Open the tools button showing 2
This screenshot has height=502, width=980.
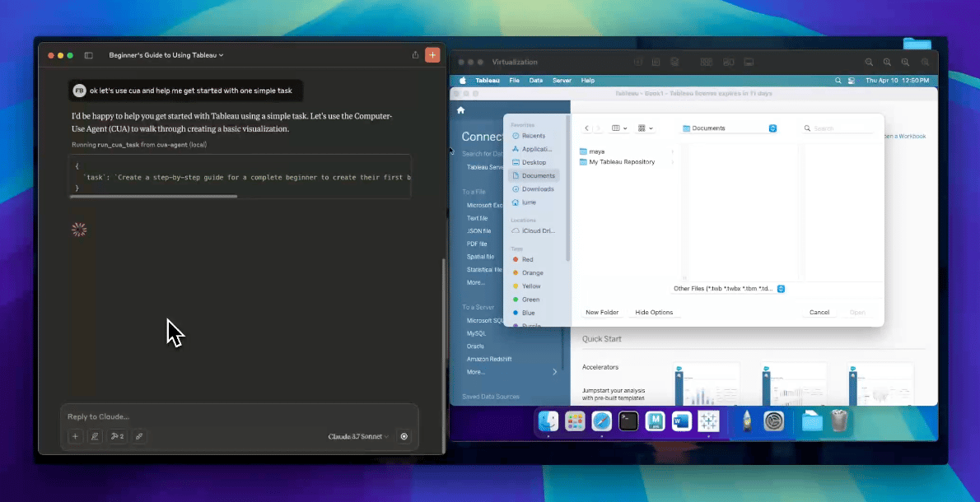point(118,436)
